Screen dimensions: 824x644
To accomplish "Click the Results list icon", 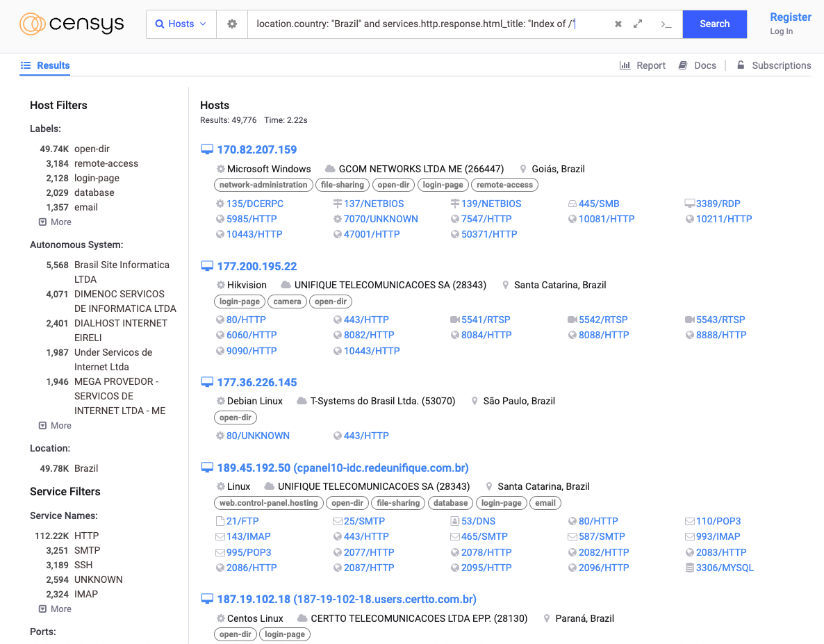I will pyautogui.click(x=26, y=65).
